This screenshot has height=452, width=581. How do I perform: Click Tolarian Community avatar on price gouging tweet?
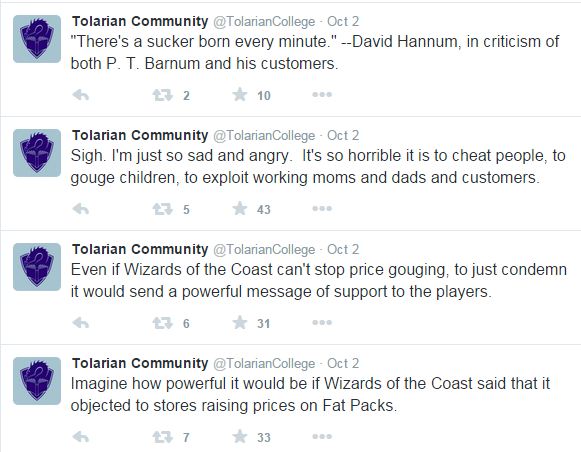[37, 267]
